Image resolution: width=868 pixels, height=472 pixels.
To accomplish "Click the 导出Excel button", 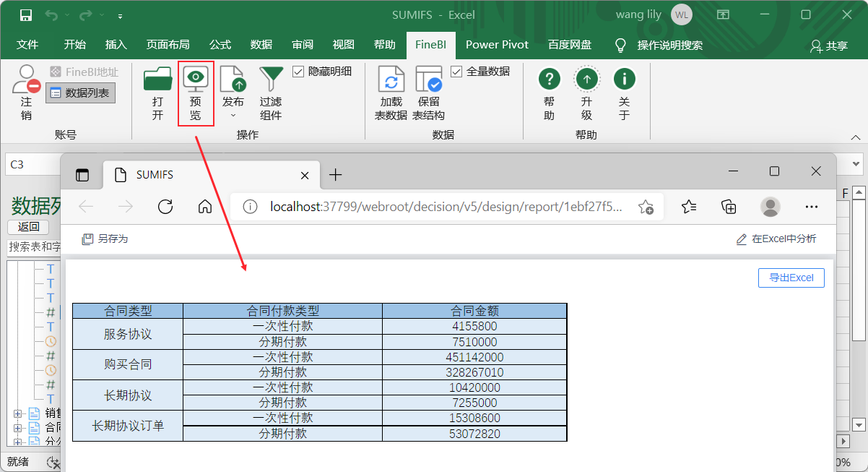I will [x=791, y=278].
